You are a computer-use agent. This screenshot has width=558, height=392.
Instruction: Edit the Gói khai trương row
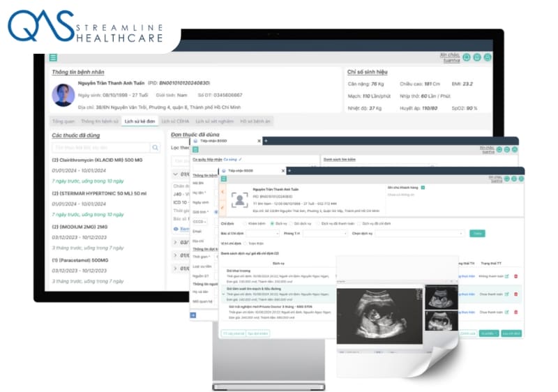point(507,276)
